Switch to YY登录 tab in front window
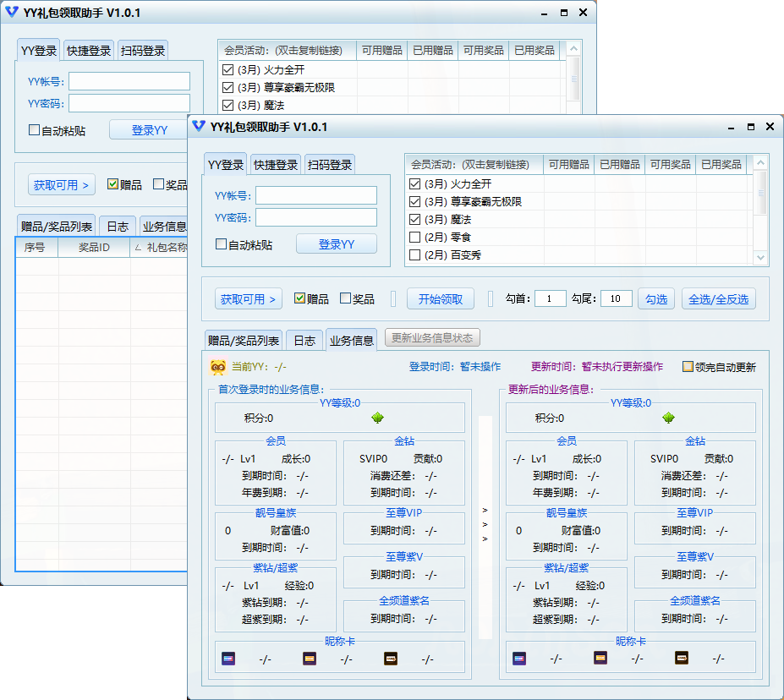The height and width of the screenshot is (700, 784). point(226,164)
